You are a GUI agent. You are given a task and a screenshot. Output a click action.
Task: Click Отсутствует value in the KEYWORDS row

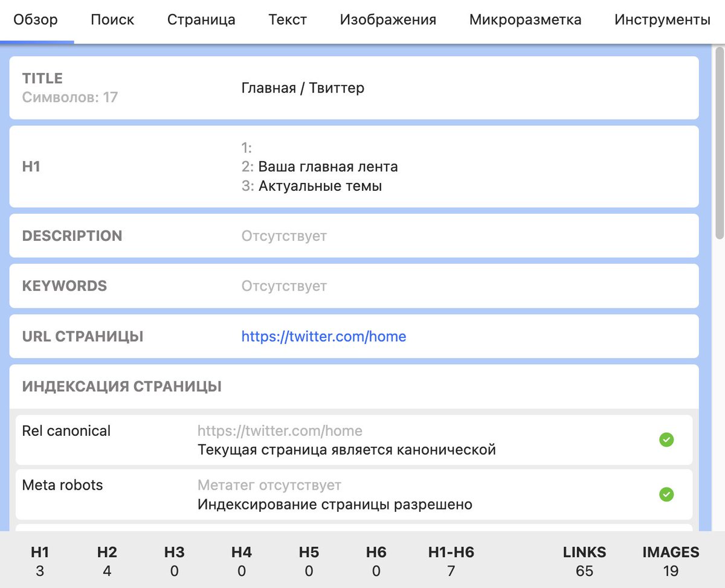pos(284,286)
